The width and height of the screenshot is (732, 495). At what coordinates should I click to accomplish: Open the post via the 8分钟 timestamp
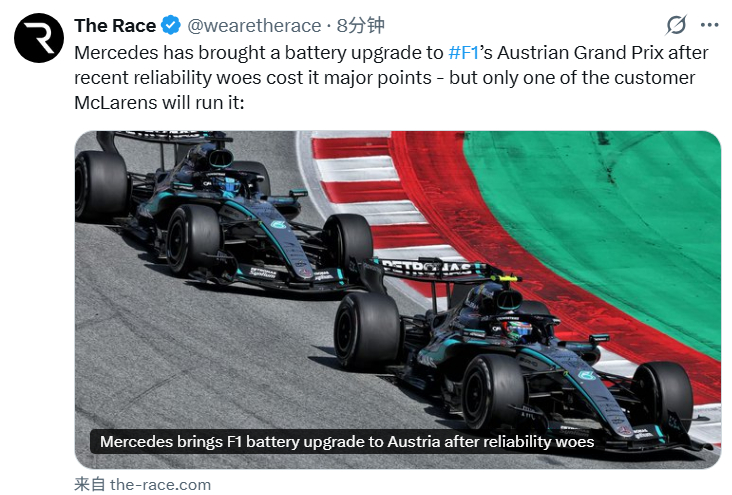(x=360, y=25)
